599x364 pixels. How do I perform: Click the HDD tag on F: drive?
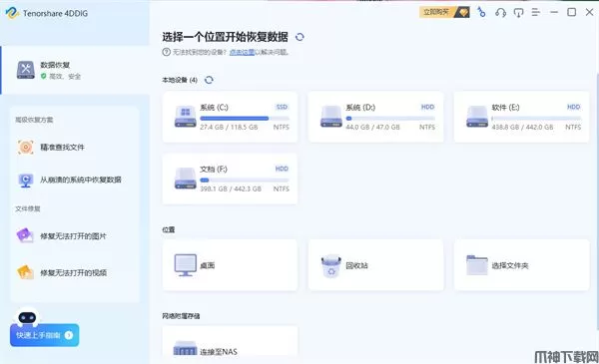[282, 169]
